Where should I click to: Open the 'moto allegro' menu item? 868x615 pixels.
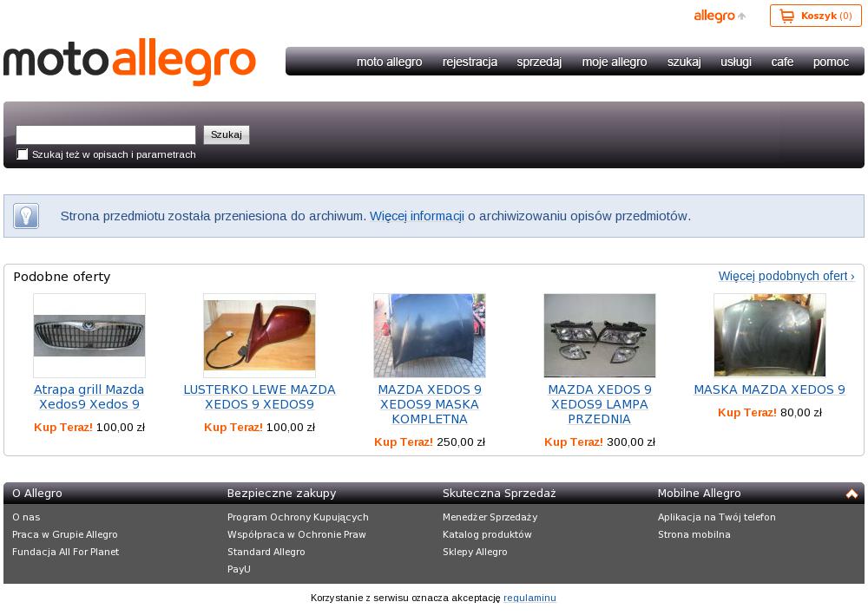click(389, 62)
